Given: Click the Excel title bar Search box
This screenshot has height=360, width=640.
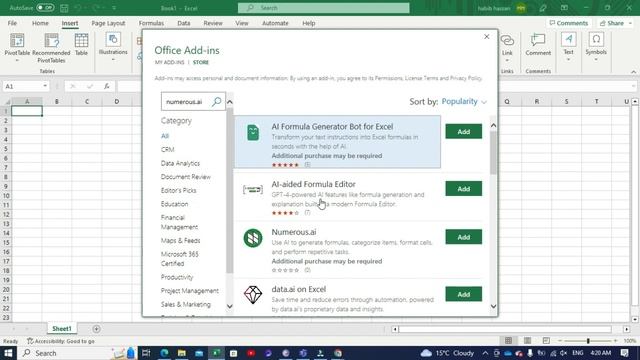Looking at the screenshot, I should [x=324, y=8].
